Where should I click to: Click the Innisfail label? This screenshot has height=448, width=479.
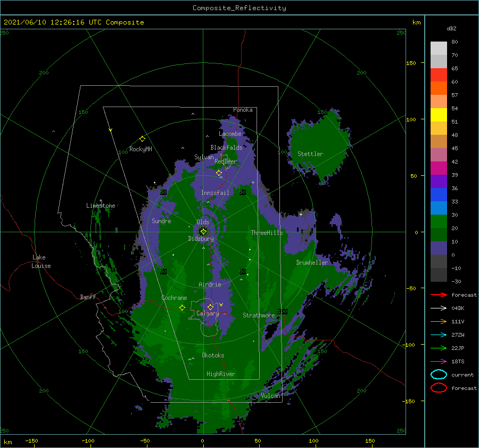(x=215, y=193)
